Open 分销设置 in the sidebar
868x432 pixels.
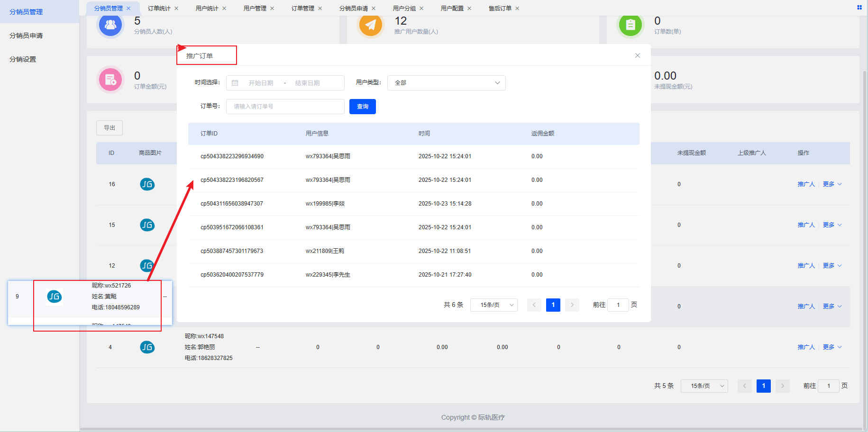click(23, 59)
